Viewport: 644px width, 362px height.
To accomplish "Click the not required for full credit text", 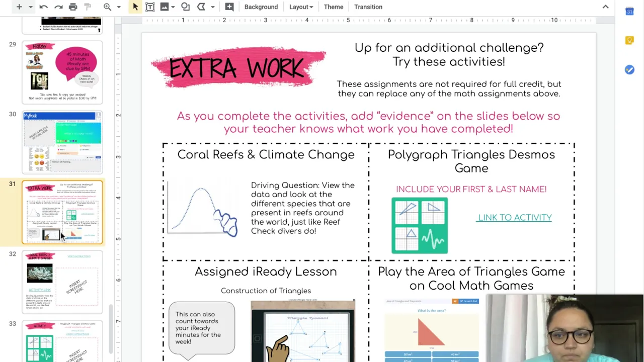I will click(449, 88).
